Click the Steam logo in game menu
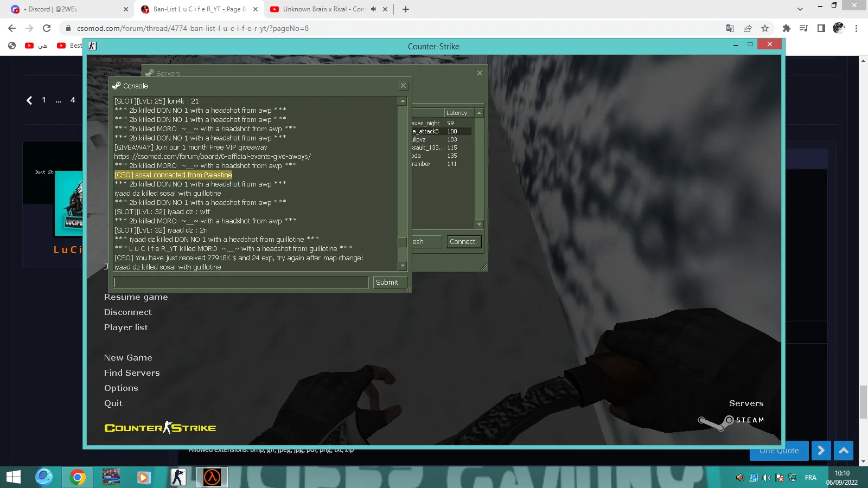 point(731,421)
